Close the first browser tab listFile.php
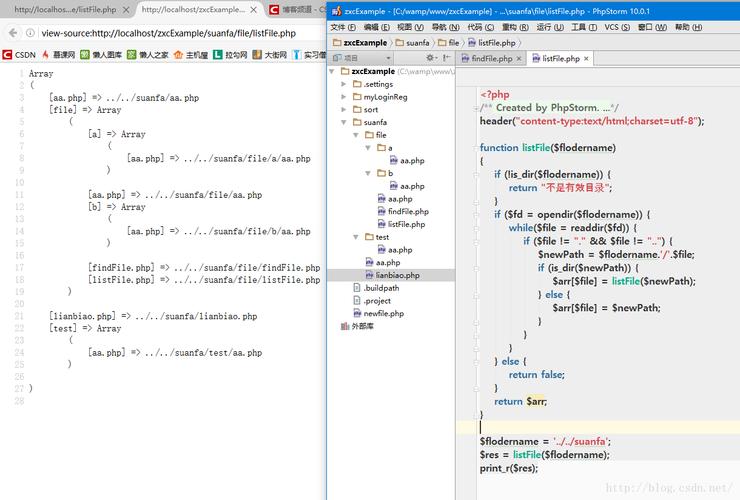The height and width of the screenshot is (500, 740). [126, 9]
